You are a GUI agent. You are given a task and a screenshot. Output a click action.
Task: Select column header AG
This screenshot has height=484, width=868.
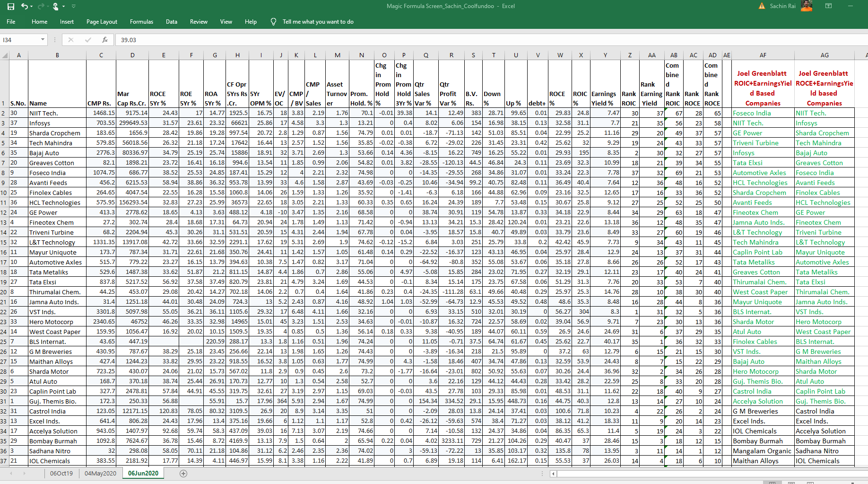point(825,55)
